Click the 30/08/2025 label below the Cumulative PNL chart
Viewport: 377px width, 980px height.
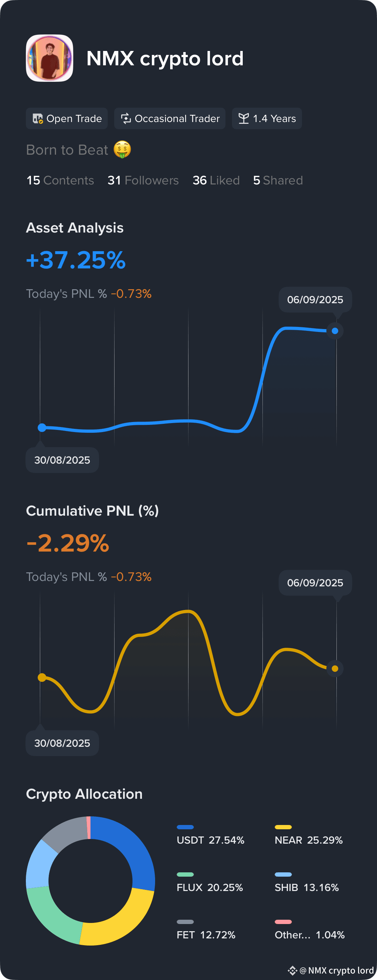tap(62, 743)
